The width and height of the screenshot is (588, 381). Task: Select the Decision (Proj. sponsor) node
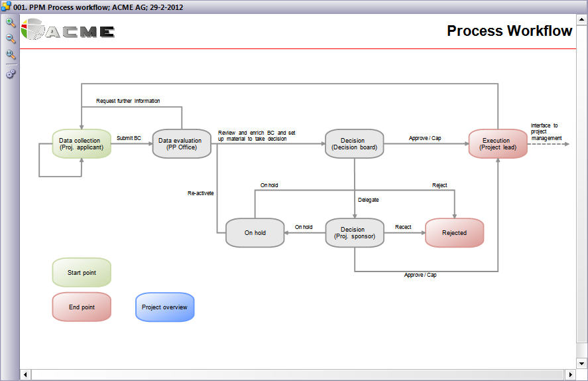[x=354, y=233]
